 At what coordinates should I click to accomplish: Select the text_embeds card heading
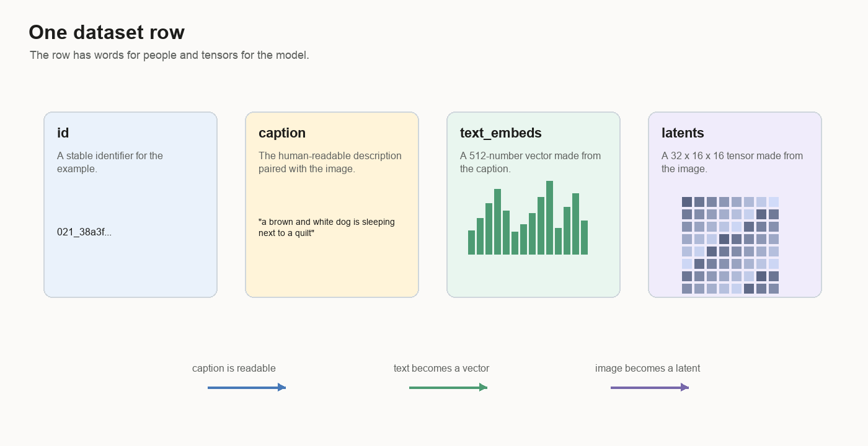(501, 133)
